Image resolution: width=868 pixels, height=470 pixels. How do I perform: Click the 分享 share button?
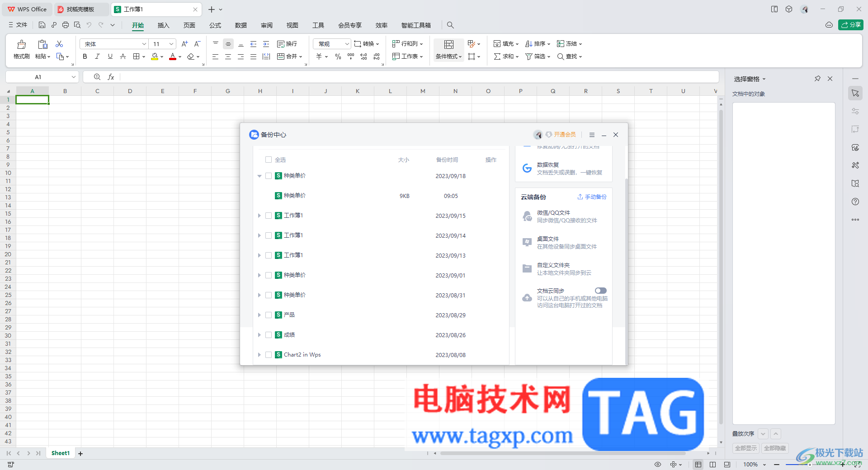click(x=851, y=25)
